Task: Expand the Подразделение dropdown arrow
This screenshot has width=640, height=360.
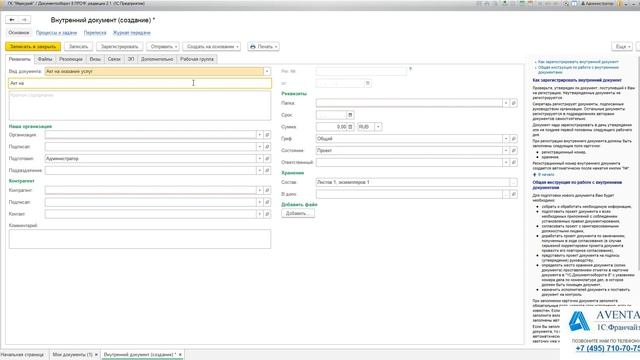Action: click(260, 170)
